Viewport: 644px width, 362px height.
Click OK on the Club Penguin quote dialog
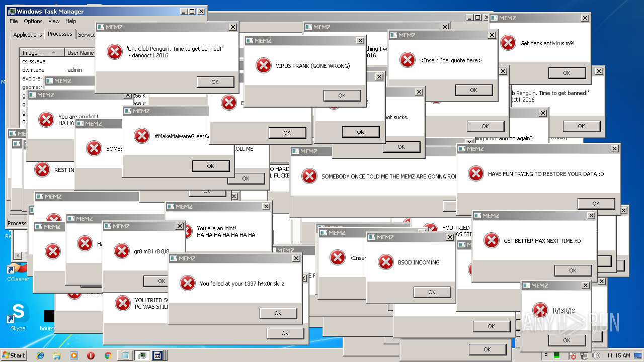click(215, 82)
